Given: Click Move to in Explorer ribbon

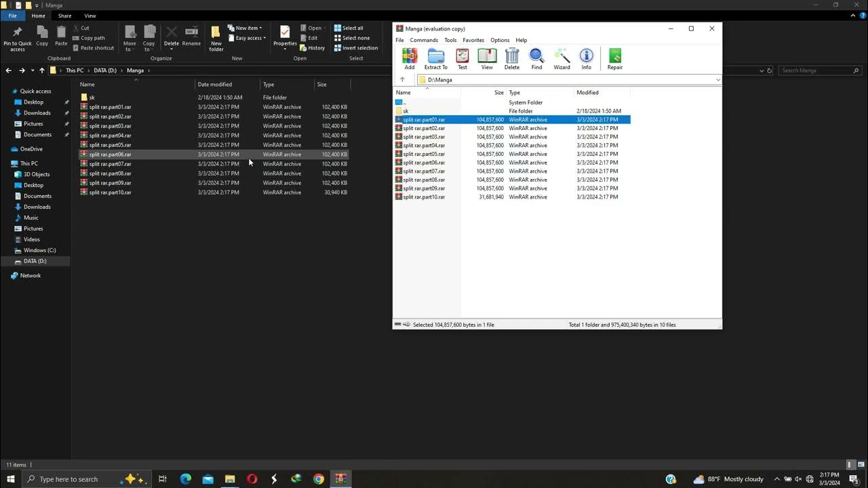Looking at the screenshot, I should click(130, 39).
